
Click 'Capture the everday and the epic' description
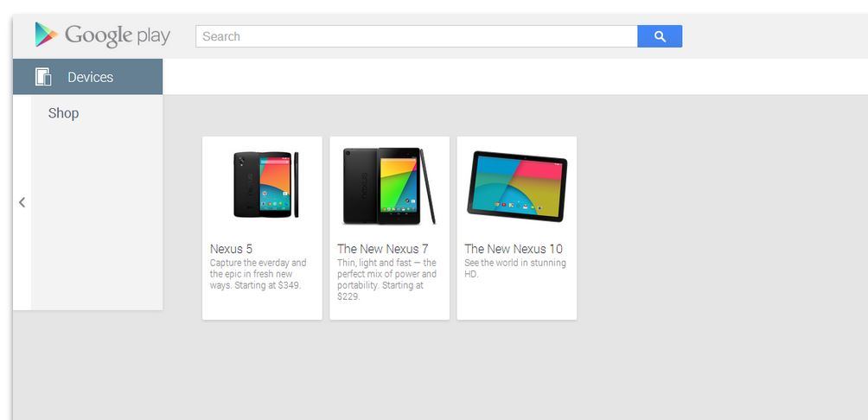coord(258,275)
